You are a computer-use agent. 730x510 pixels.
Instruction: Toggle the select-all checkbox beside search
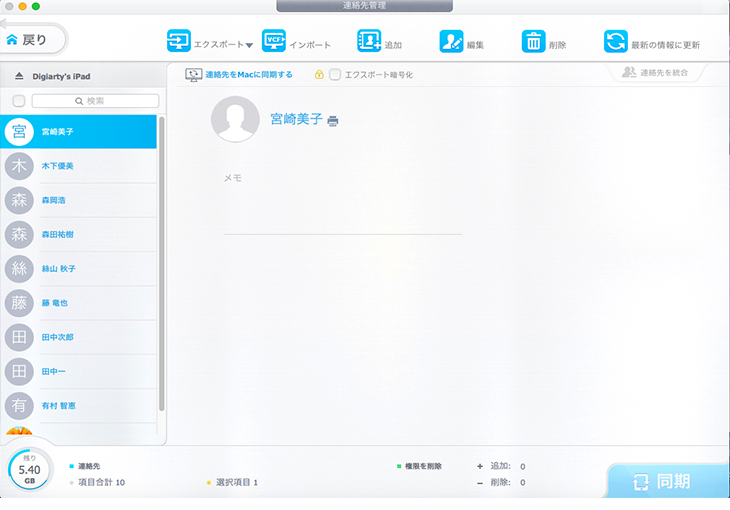pyautogui.click(x=18, y=101)
